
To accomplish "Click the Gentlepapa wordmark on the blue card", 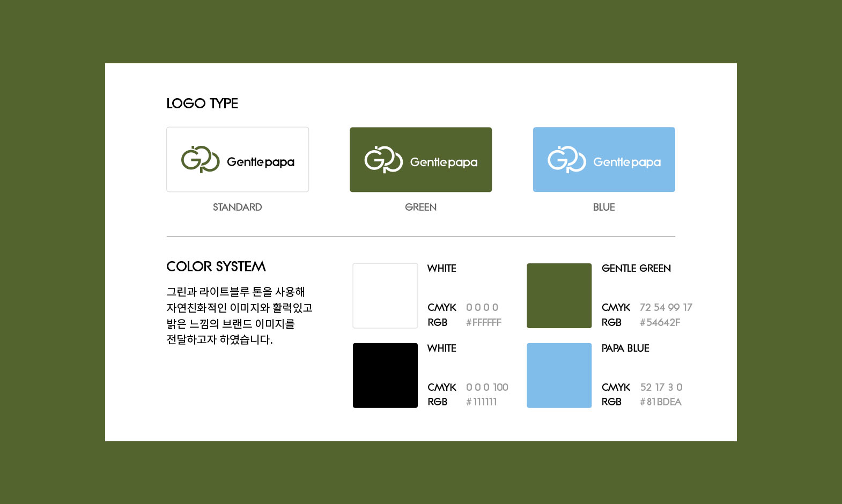I will (x=627, y=162).
